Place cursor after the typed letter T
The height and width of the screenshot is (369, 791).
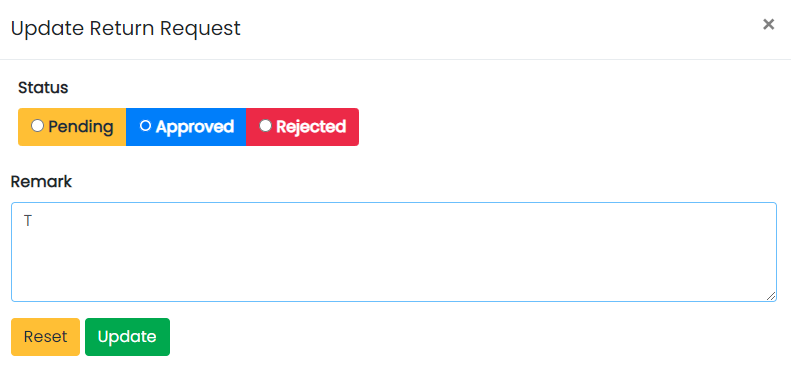[33, 221]
